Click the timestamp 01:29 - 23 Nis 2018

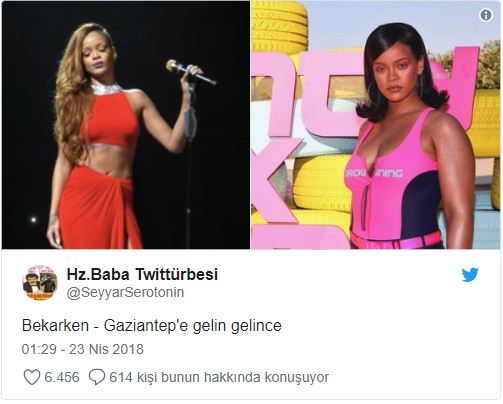click(x=83, y=349)
